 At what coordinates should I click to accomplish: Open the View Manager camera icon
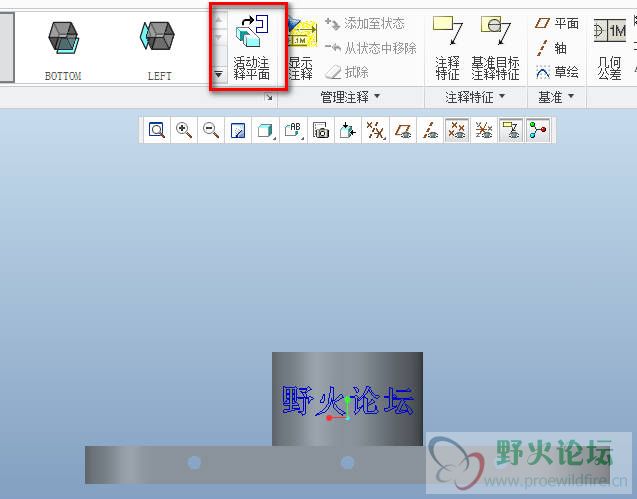321,130
